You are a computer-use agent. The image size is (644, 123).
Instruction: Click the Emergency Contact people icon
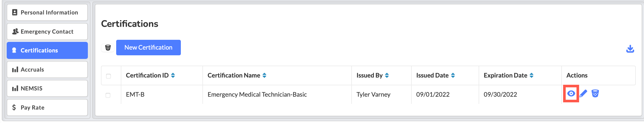pyautogui.click(x=15, y=31)
